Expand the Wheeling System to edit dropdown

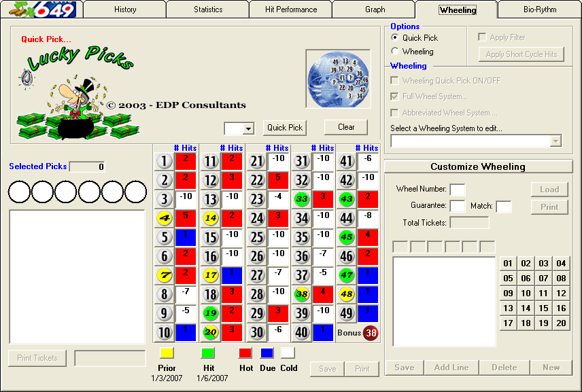[x=555, y=141]
